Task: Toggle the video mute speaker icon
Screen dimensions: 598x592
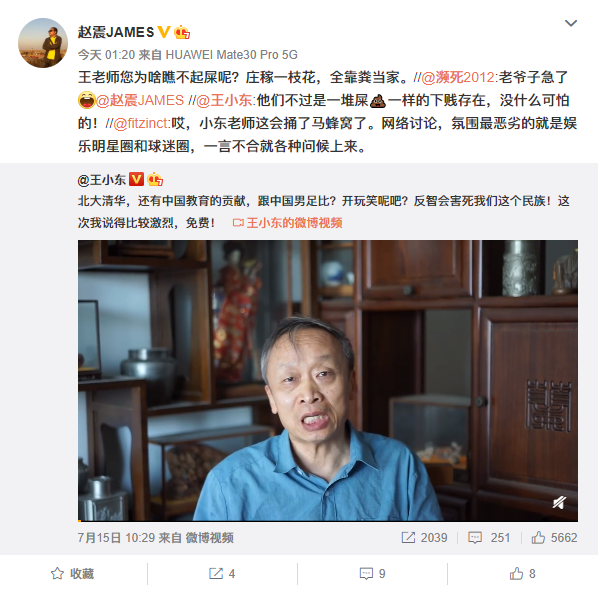Action: (x=559, y=503)
